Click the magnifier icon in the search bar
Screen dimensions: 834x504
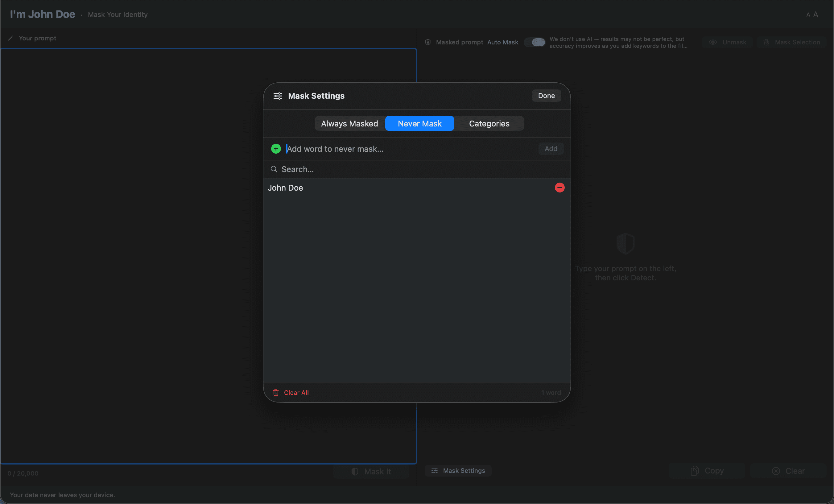point(274,169)
